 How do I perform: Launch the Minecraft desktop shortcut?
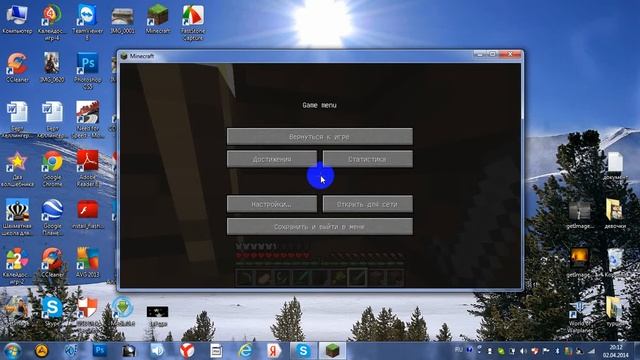158,19
